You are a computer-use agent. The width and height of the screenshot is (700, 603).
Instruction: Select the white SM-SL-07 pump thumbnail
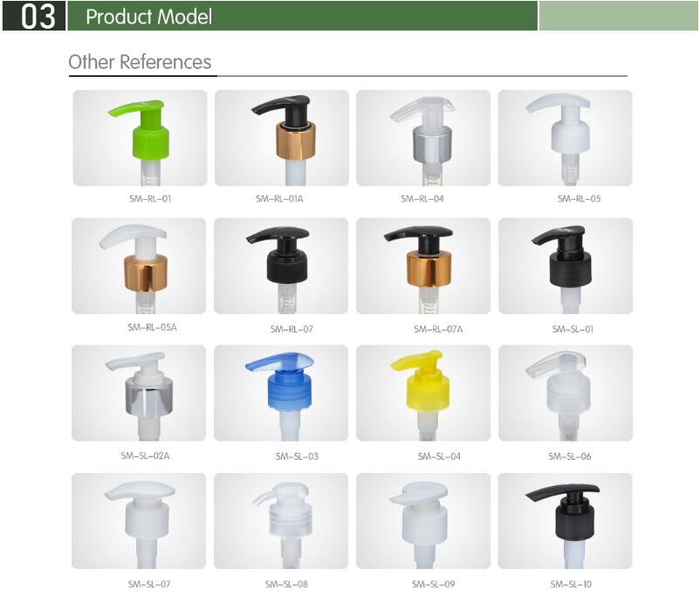coord(139,521)
